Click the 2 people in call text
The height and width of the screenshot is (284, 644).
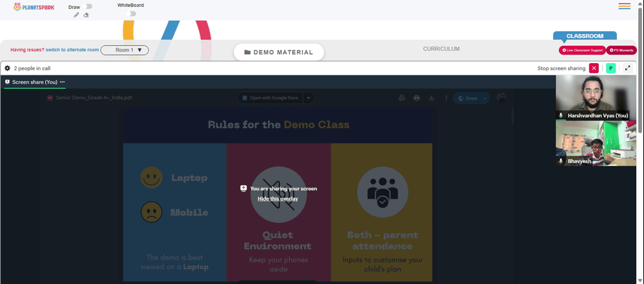32,68
